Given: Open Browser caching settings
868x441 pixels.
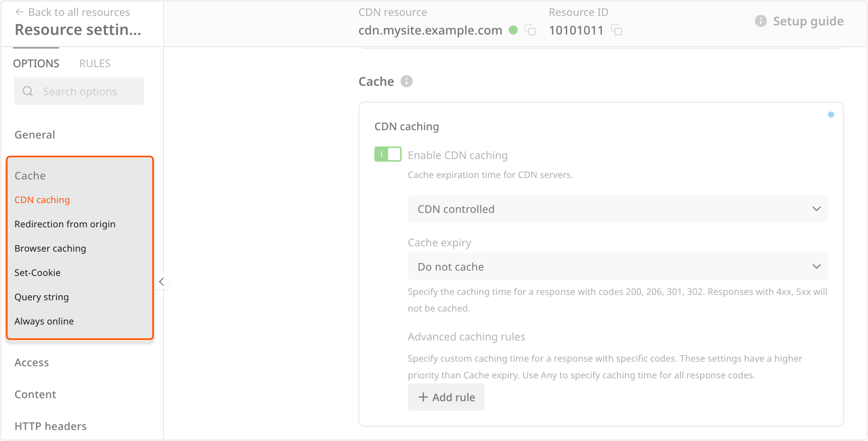Looking at the screenshot, I should [x=50, y=248].
